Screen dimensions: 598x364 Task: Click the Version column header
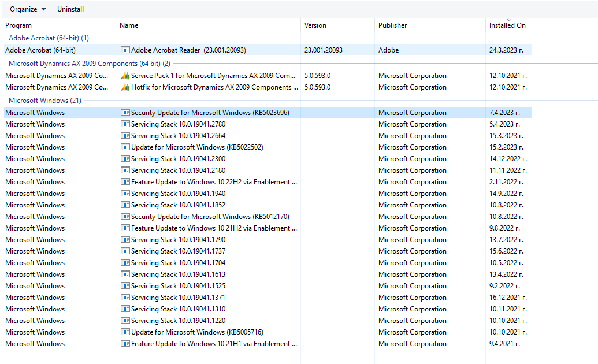[315, 25]
